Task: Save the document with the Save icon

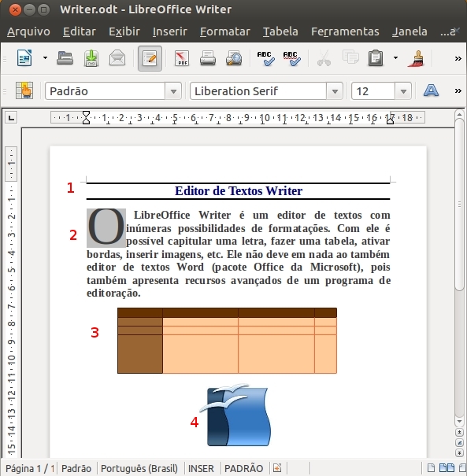Action: (91, 58)
